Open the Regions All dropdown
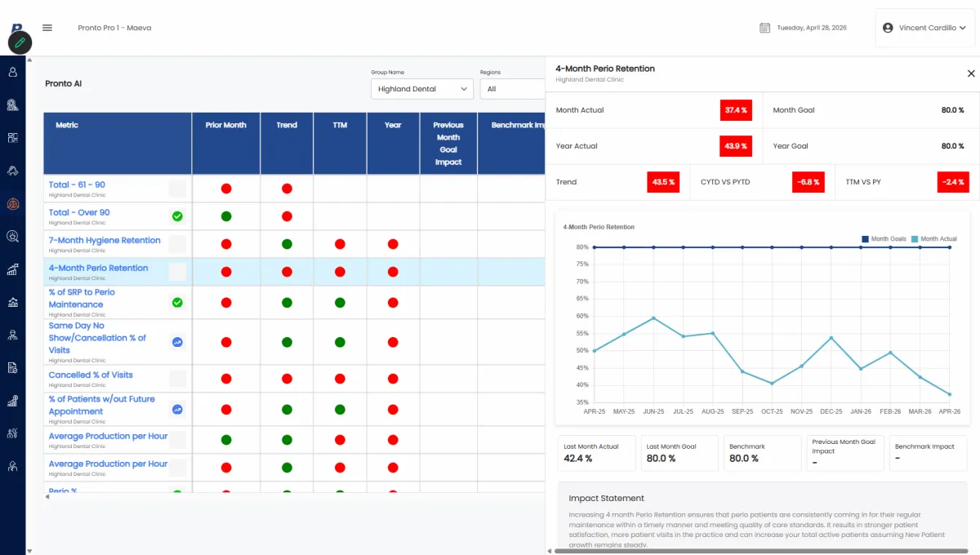Screen dimensions: 980x555 pyautogui.click(x=512, y=89)
